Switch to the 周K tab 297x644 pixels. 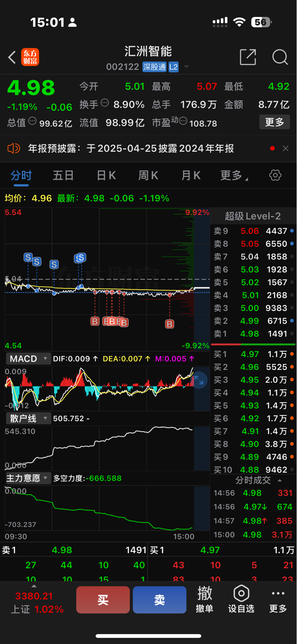click(149, 176)
